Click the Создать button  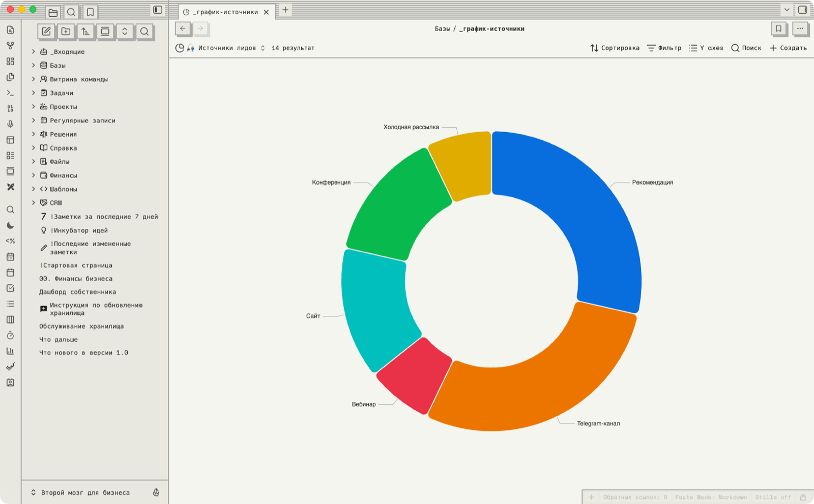[x=788, y=48]
